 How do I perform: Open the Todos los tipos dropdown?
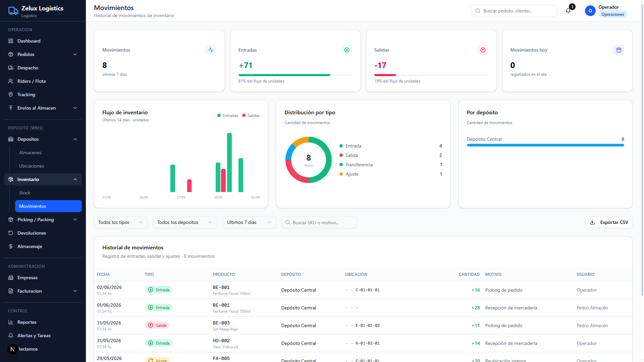coord(121,222)
